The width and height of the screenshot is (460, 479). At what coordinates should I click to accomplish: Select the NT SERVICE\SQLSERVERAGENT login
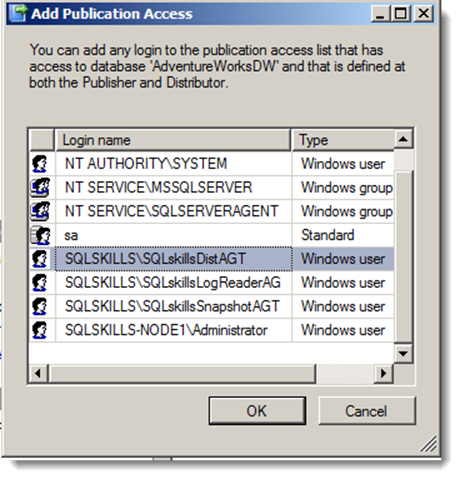pyautogui.click(x=173, y=211)
